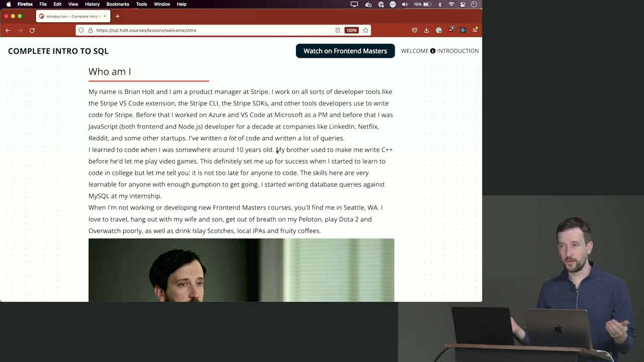This screenshot has height=362, width=644.
Task: Open the volume control in menu bar
Action: [405, 4]
